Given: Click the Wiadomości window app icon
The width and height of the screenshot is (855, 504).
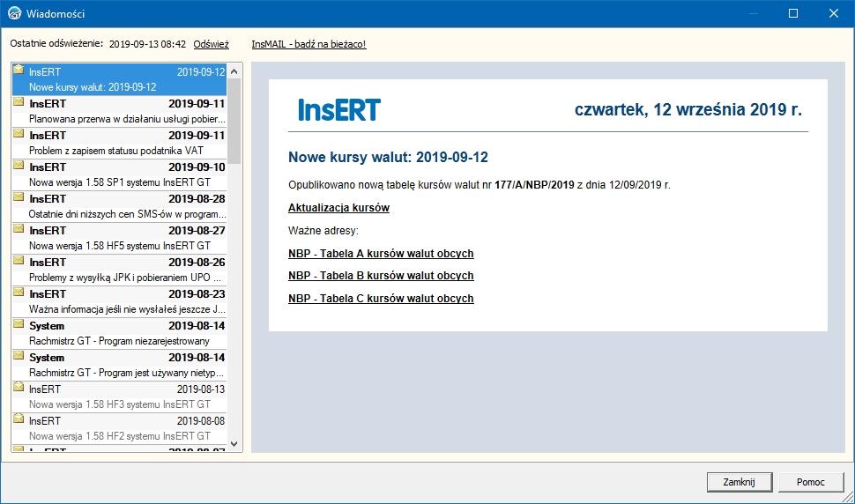Looking at the screenshot, I should tap(14, 13).
